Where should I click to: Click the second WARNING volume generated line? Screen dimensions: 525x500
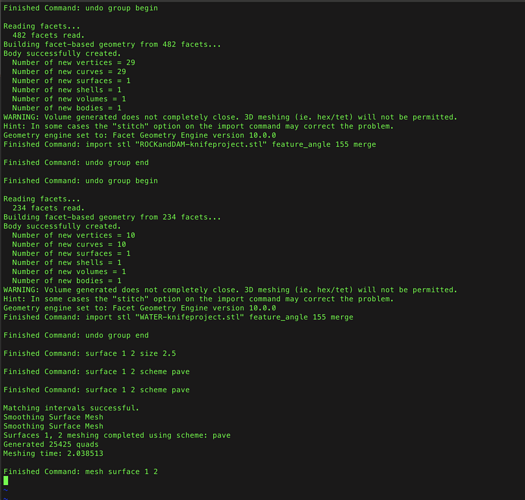(230, 290)
